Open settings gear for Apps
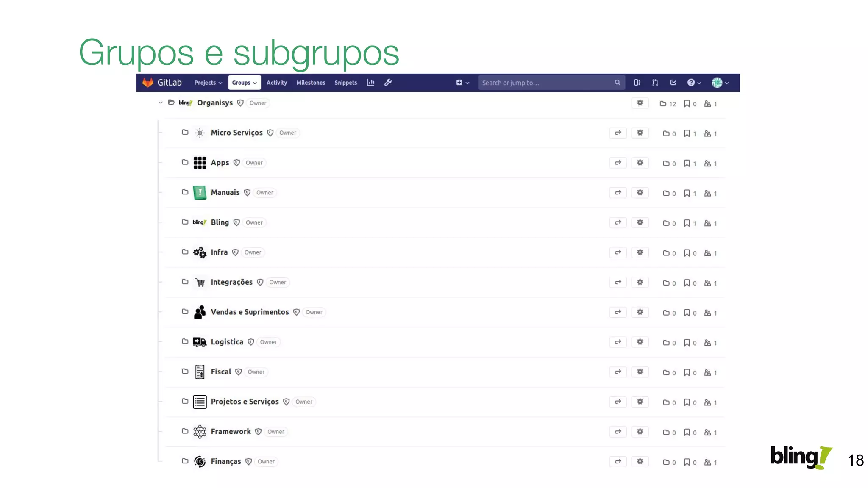Image resolution: width=868 pixels, height=488 pixels. (x=640, y=163)
